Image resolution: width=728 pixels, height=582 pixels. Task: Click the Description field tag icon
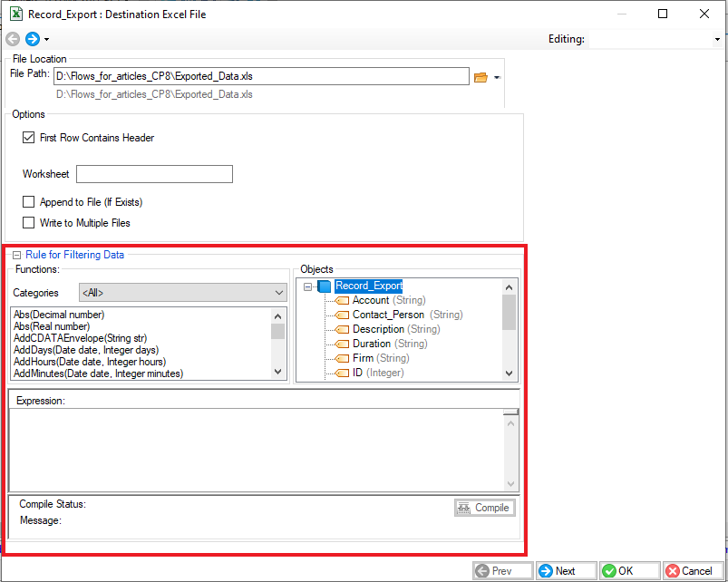click(343, 329)
